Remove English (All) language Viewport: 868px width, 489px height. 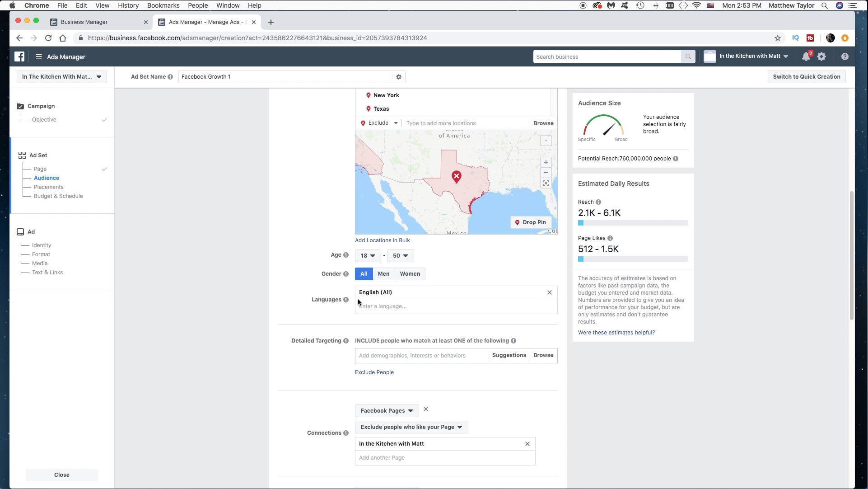(x=550, y=292)
